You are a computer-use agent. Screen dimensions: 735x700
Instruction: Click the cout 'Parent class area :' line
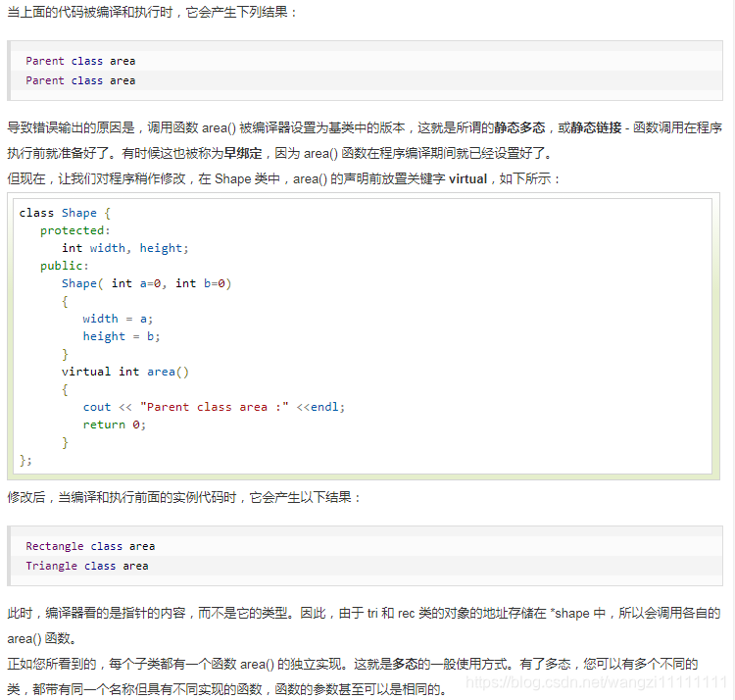pos(214,407)
